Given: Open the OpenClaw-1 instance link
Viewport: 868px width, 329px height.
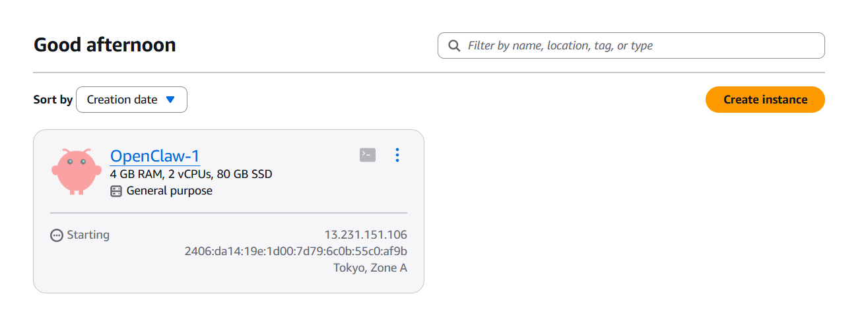Looking at the screenshot, I should point(154,156).
